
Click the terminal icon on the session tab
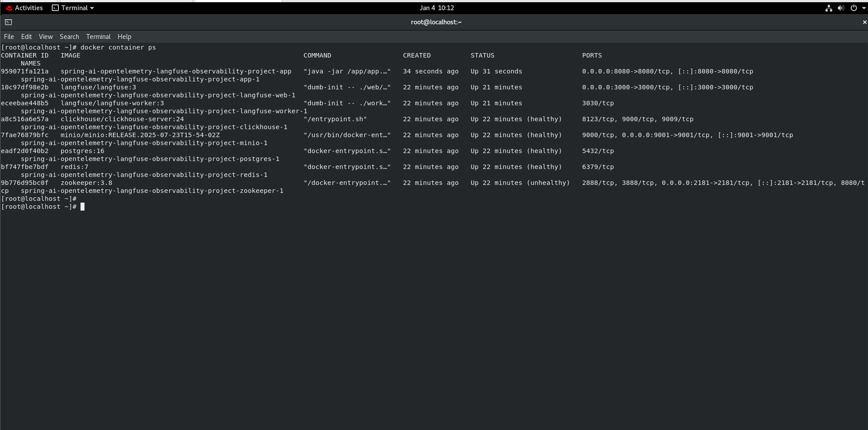coord(8,21)
